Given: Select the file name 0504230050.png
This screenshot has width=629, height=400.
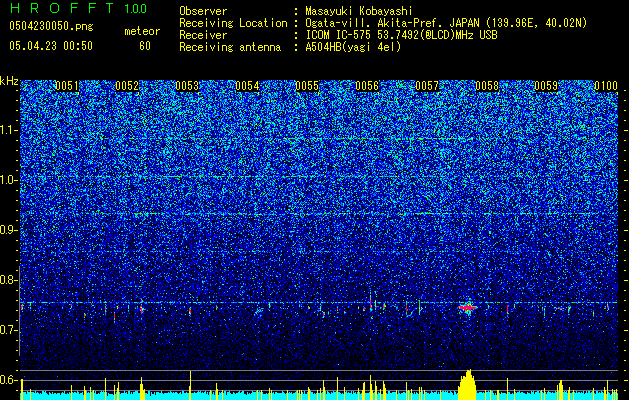Looking at the screenshot, I should tap(51, 26).
